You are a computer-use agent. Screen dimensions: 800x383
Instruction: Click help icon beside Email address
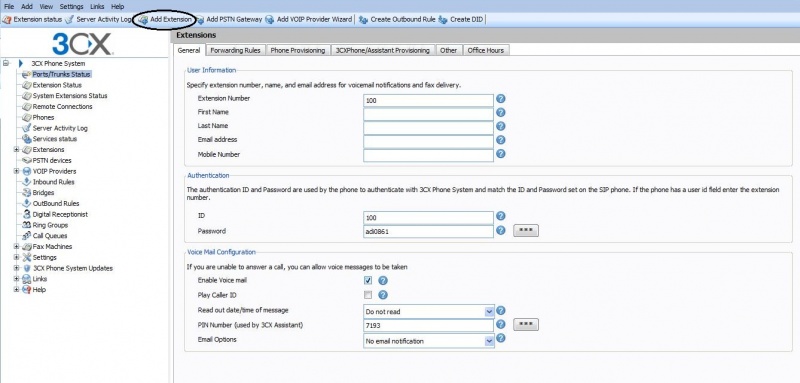click(x=501, y=140)
